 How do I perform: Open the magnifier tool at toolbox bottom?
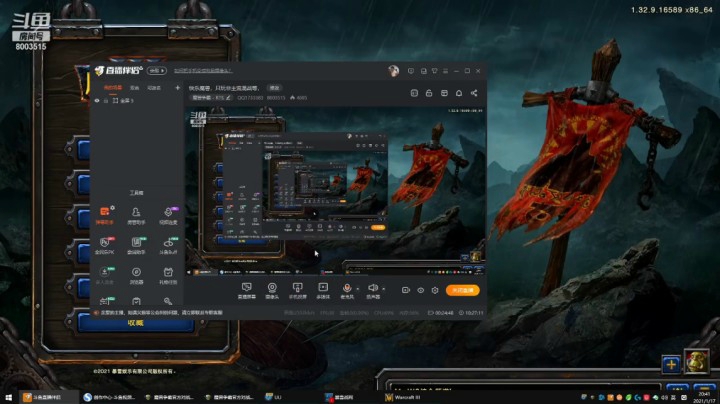(x=168, y=301)
